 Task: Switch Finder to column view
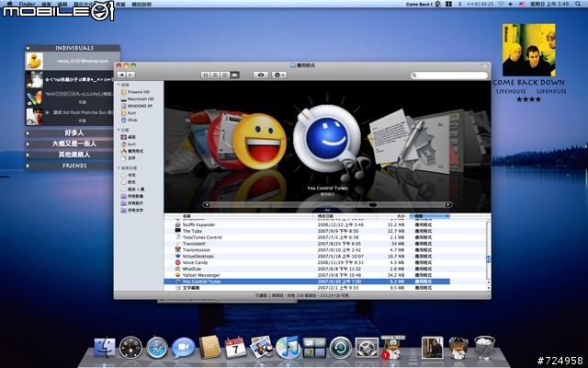225,75
